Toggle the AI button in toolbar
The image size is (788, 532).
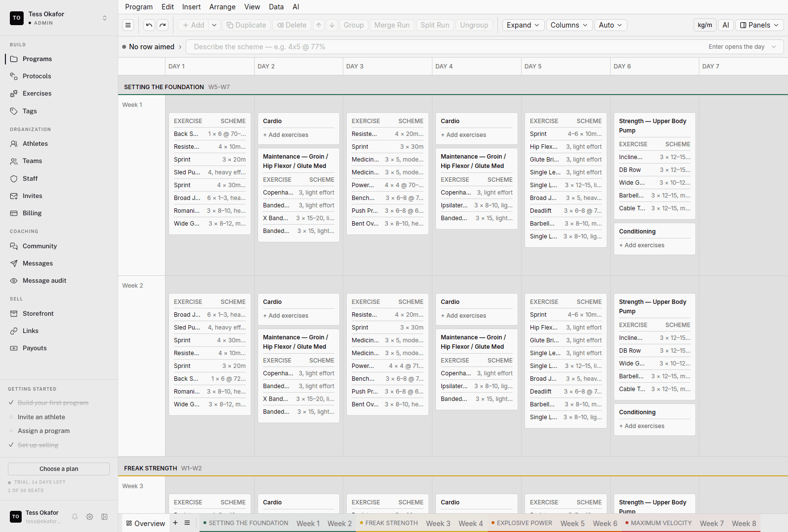[x=726, y=25]
